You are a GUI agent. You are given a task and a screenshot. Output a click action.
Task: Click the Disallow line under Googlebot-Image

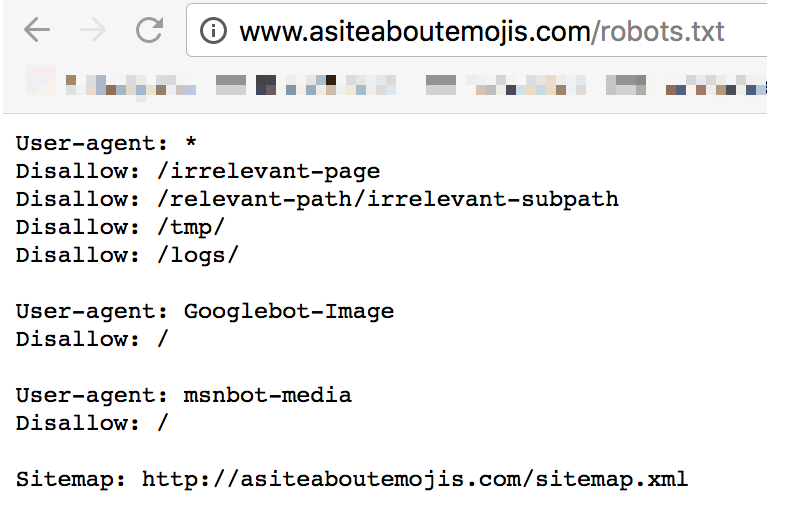(x=92, y=339)
